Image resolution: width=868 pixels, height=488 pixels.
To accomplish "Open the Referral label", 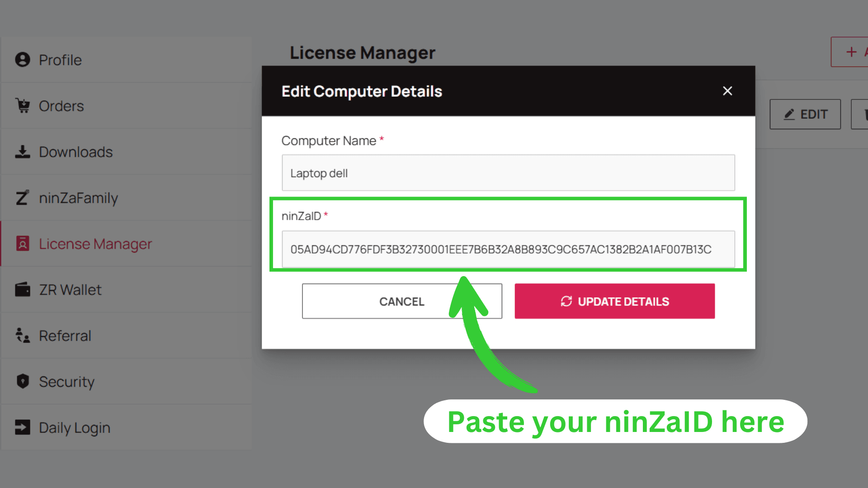I will (x=65, y=336).
